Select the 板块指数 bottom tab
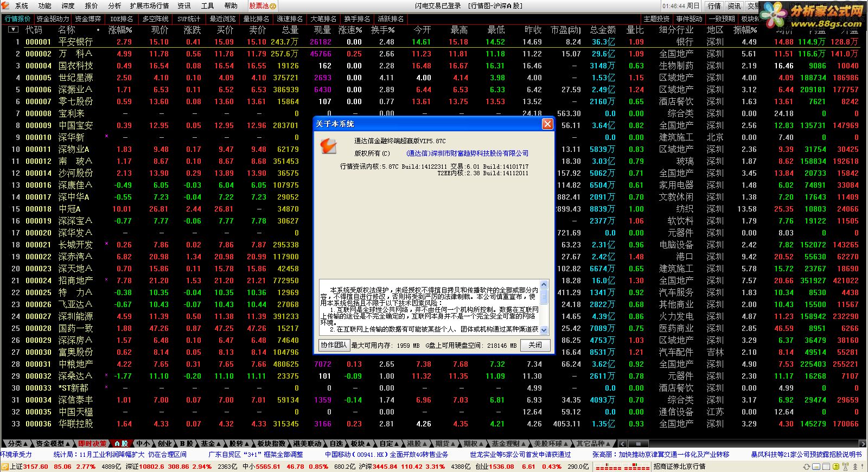868x472 pixels. (271, 443)
